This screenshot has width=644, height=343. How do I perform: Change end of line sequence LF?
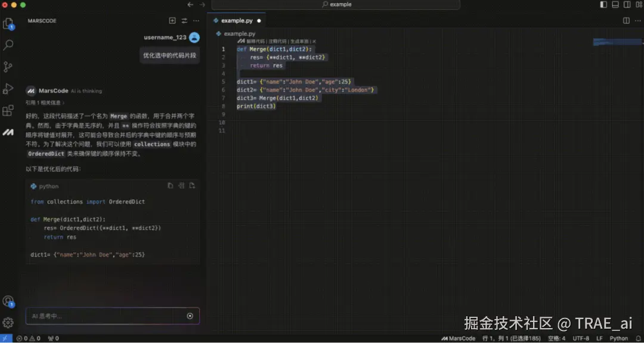click(600, 338)
